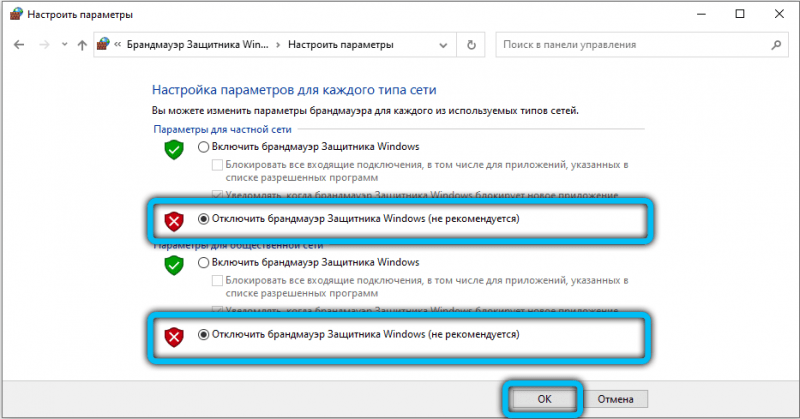Click the search magnifier icon
Viewport: 800px width, 419px height.
click(x=776, y=45)
